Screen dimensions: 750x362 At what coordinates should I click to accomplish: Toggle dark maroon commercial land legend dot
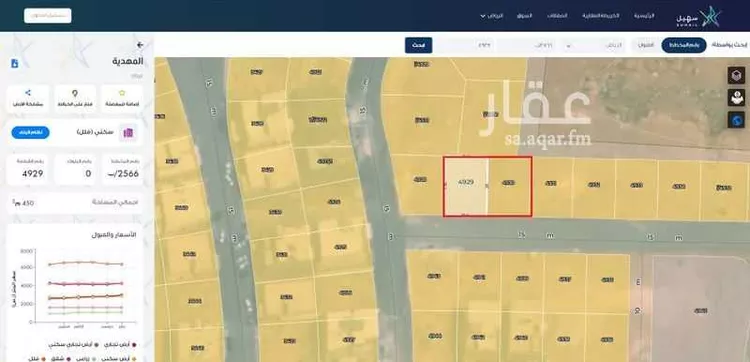tap(134, 344)
